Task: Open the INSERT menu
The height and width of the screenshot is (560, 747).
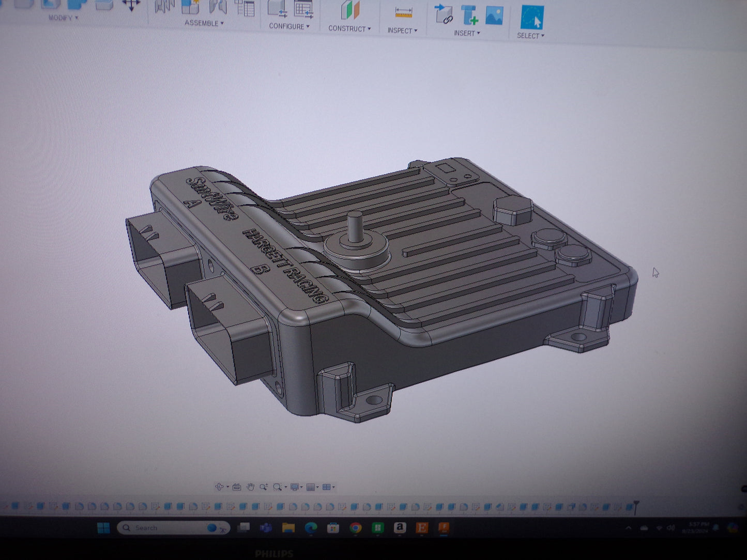Action: coord(467,33)
